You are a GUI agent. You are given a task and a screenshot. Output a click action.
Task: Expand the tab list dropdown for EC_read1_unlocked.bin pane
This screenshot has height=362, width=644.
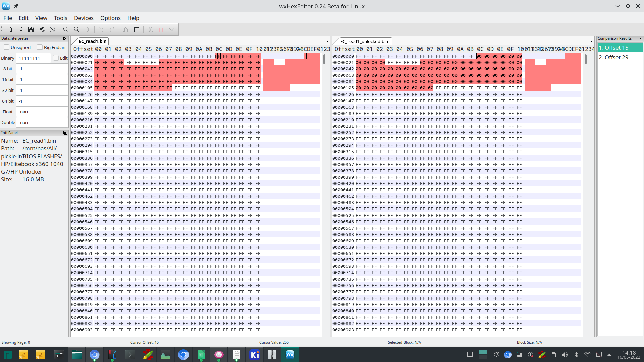tap(591, 41)
